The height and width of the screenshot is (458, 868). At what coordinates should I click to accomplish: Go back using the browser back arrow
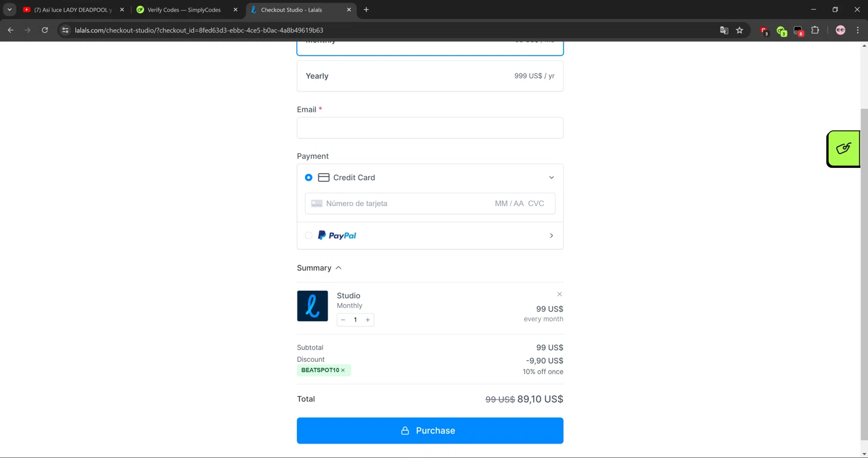(10, 30)
